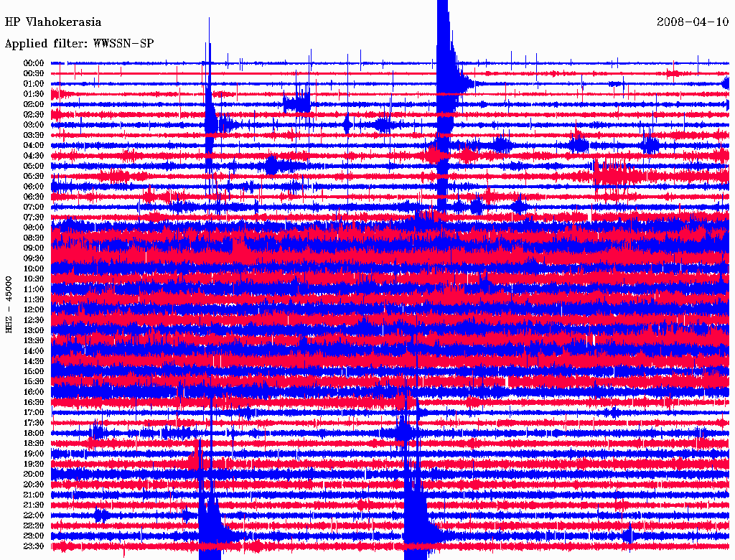This screenshot has width=735, height=560.
Task: Select the 14:30 time label
Action: [34, 361]
